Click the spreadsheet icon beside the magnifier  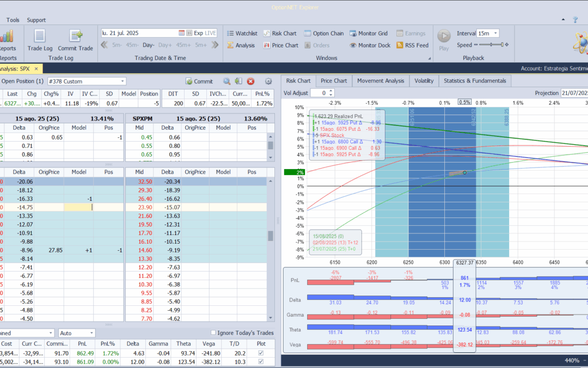[238, 81]
